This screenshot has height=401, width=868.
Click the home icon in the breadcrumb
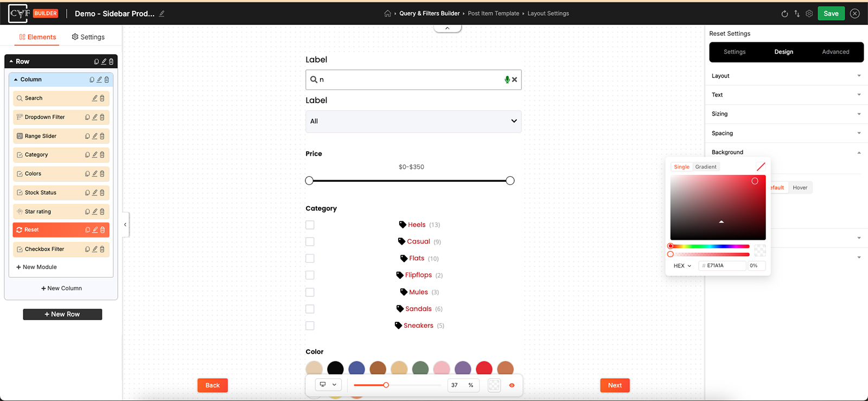387,14
